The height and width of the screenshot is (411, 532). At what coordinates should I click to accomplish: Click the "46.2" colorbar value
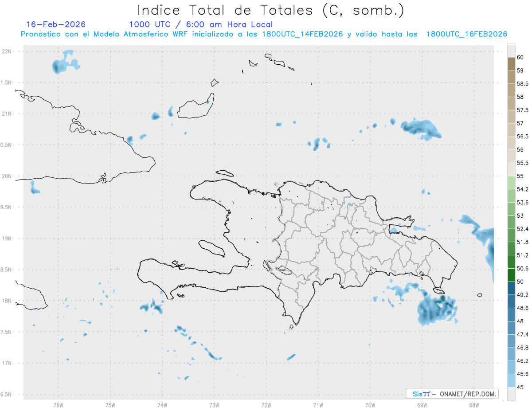coord(523,361)
